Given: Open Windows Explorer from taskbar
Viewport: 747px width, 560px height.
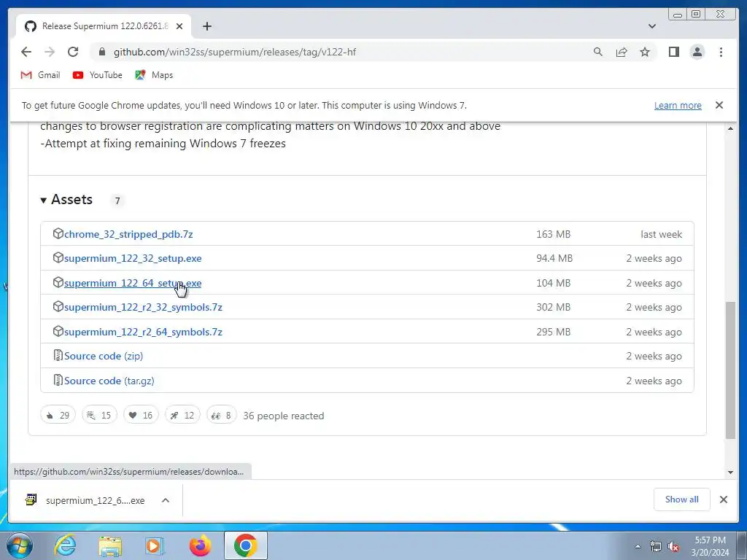Looking at the screenshot, I should click(x=110, y=545).
